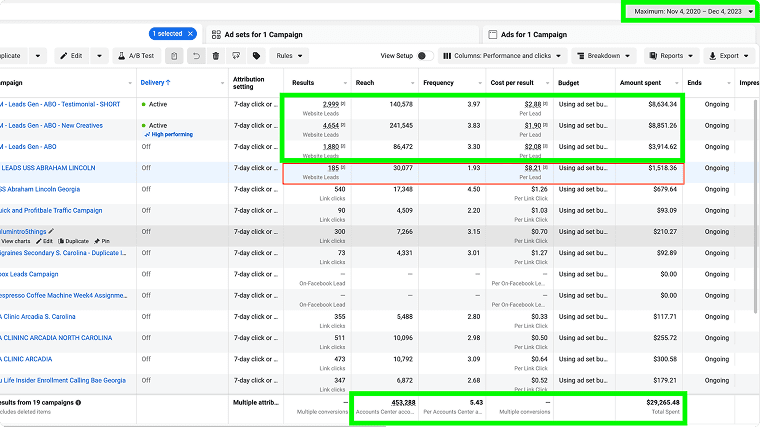The height and width of the screenshot is (427, 760).
Task: Click the info icon beside Results from 19 campaigns
Action: [x=79, y=402]
